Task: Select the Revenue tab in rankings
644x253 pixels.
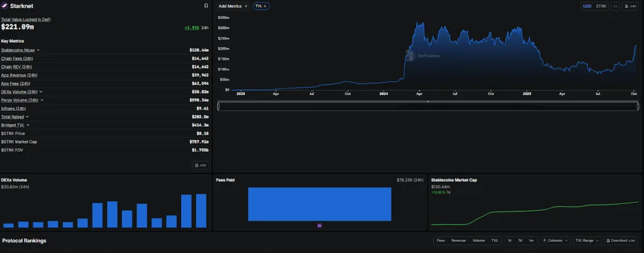Action: click(x=458, y=240)
